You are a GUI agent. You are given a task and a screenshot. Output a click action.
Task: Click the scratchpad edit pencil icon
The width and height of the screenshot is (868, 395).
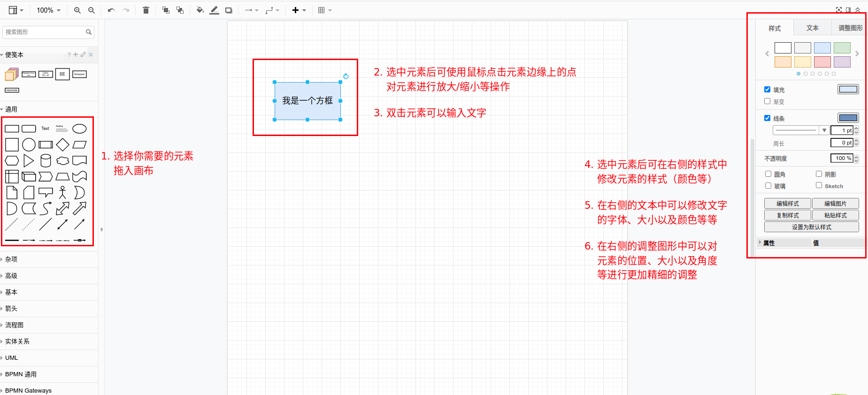[x=83, y=54]
